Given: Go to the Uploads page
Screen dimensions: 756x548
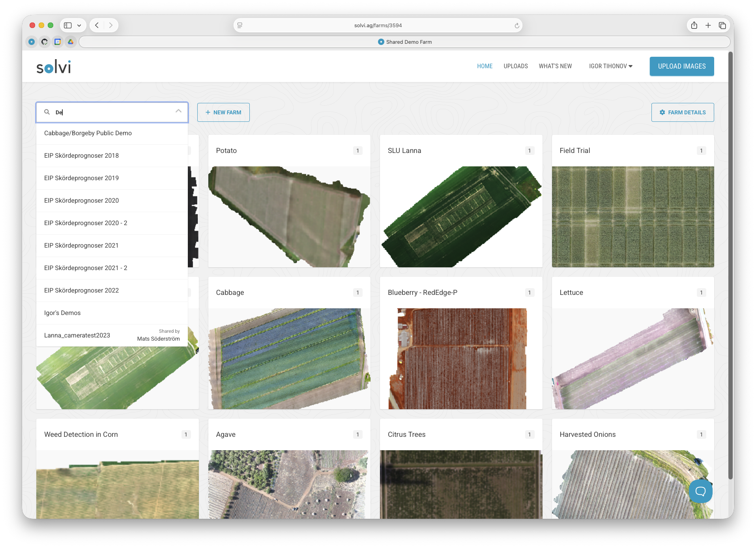Looking at the screenshot, I should [515, 66].
